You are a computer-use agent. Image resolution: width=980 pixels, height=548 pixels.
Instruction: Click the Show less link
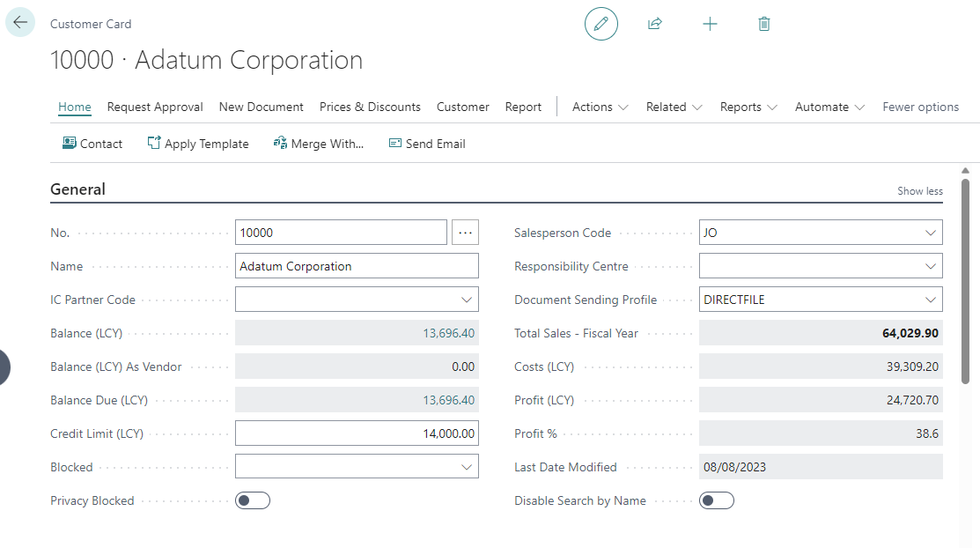coord(919,191)
